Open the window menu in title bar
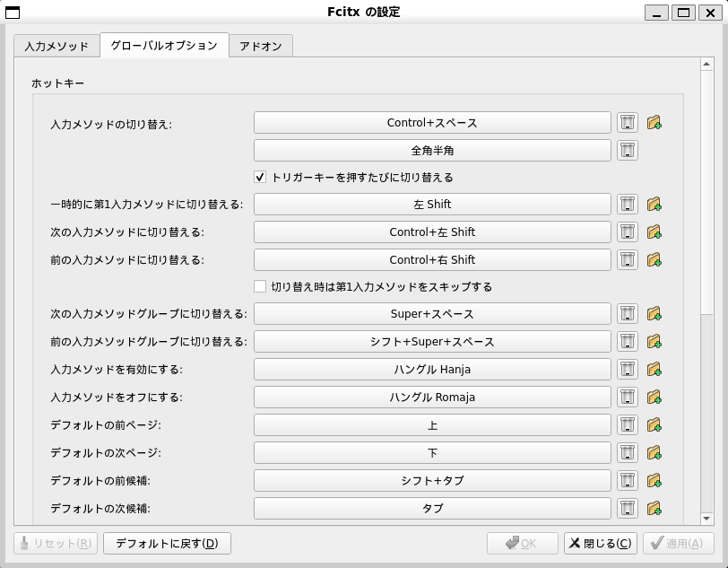This screenshot has height=568, width=728. (10, 12)
